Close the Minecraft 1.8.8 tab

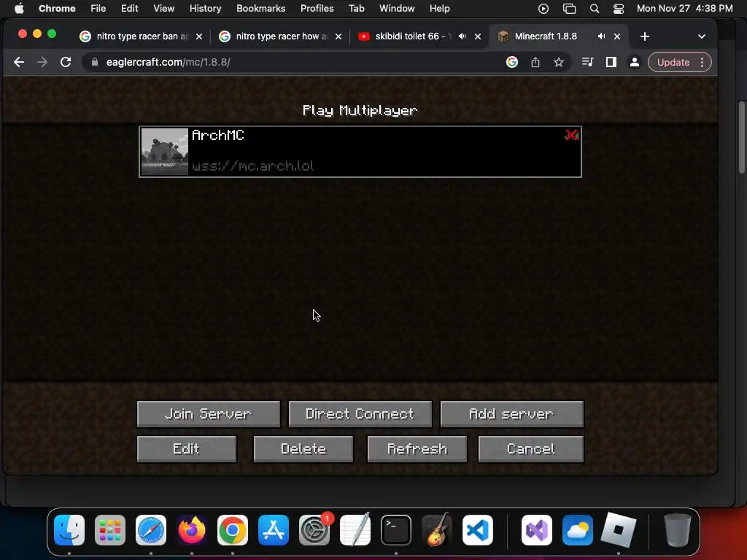pyautogui.click(x=617, y=36)
